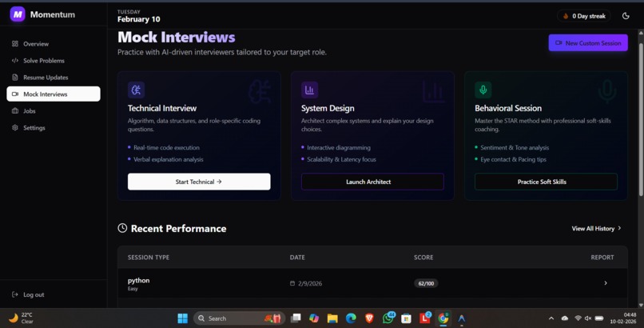Click the Technical Interview card title

(x=162, y=108)
